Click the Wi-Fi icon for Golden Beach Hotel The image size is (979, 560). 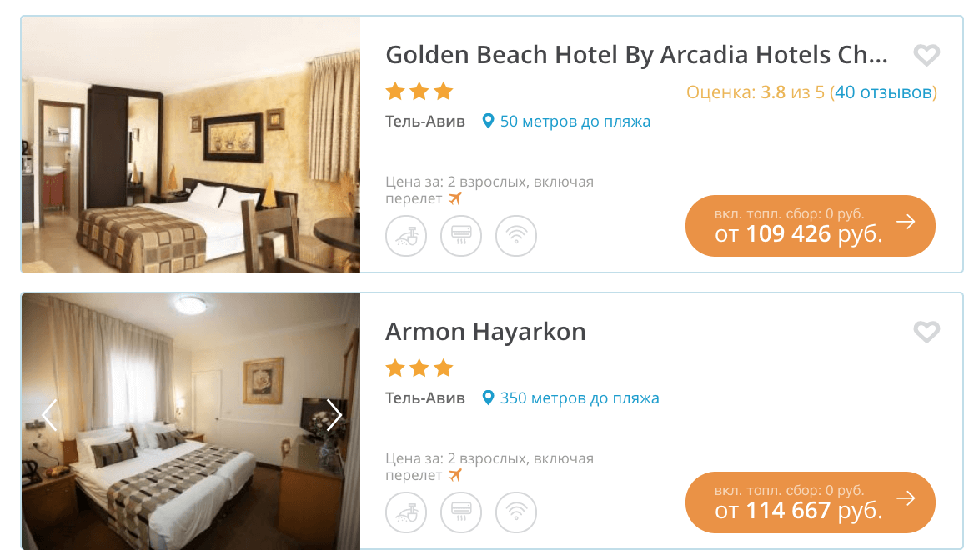click(516, 236)
